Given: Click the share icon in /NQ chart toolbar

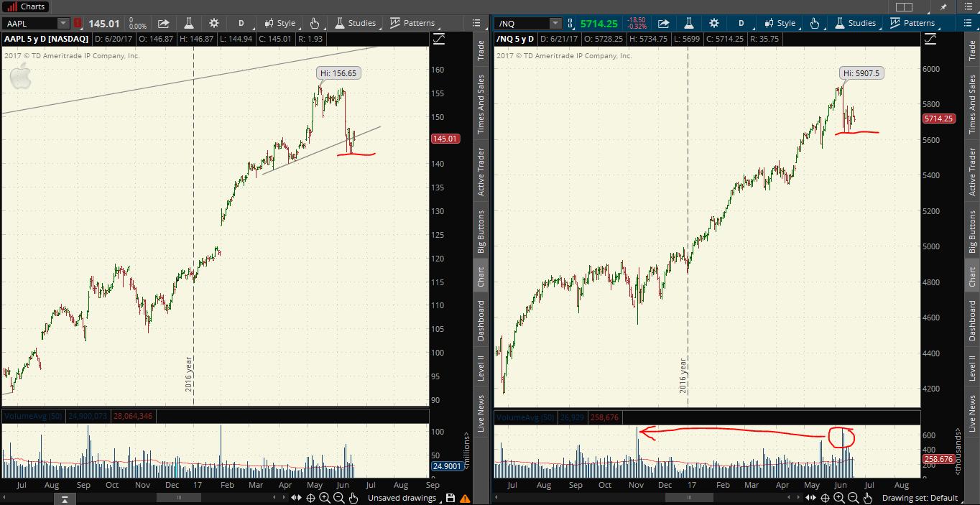Looking at the screenshot, I should 664,23.
